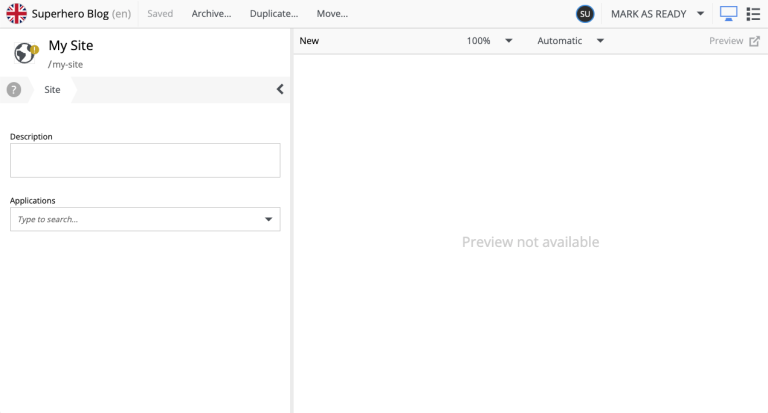Click the site globe thumbnail icon

tap(25, 53)
